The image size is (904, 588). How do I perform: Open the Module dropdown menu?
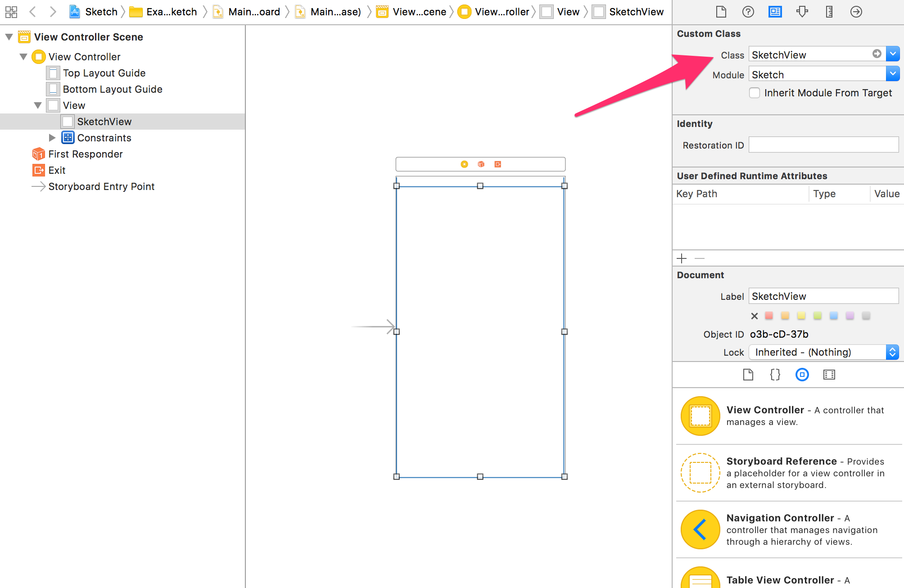892,74
